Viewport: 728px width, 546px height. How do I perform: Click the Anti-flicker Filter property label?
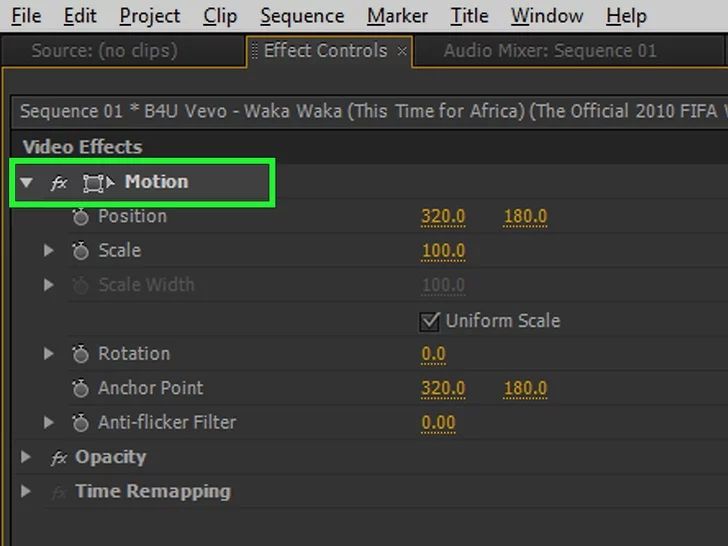[167, 422]
